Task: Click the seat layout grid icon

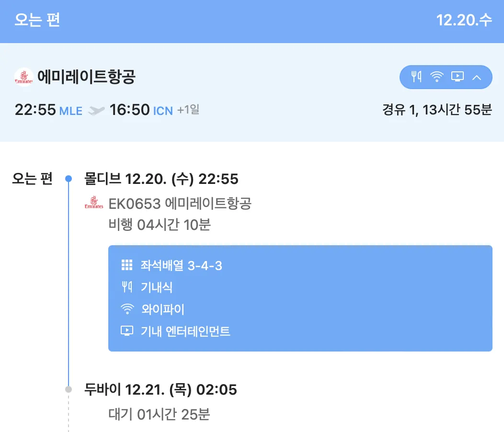Action: coord(126,265)
